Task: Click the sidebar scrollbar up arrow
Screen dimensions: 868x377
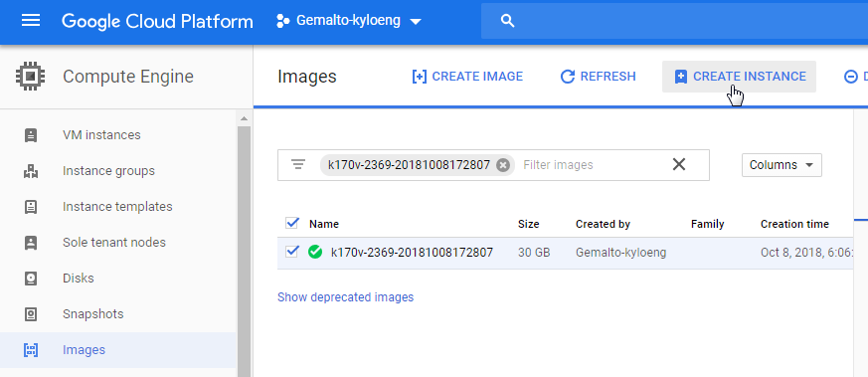Action: coord(244,118)
